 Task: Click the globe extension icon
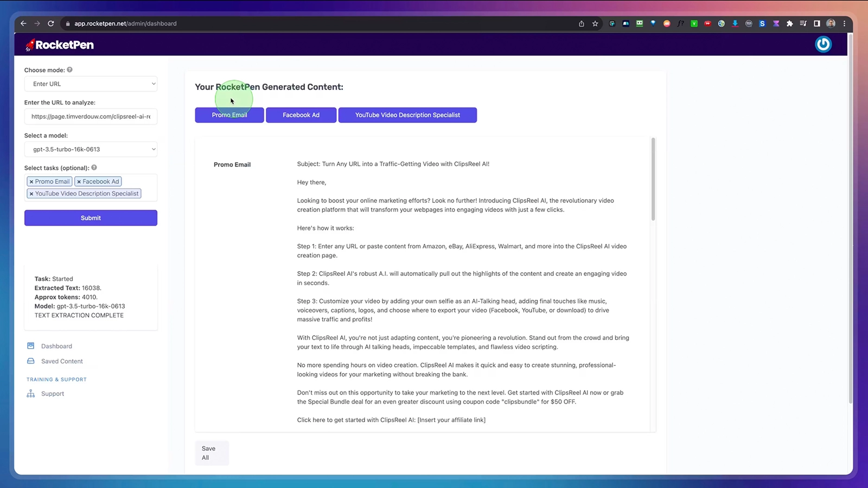pos(721,23)
